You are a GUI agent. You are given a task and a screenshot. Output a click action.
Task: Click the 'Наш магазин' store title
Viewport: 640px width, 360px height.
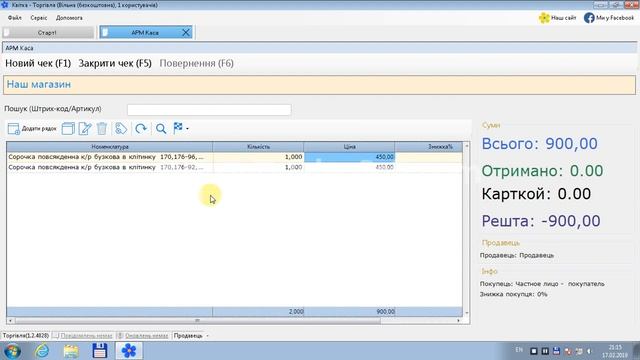pos(39,84)
